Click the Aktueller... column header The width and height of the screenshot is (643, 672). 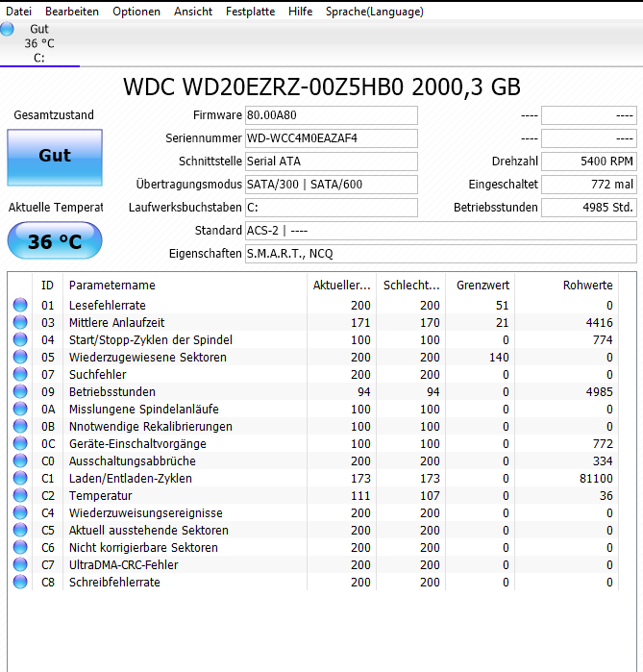[341, 285]
